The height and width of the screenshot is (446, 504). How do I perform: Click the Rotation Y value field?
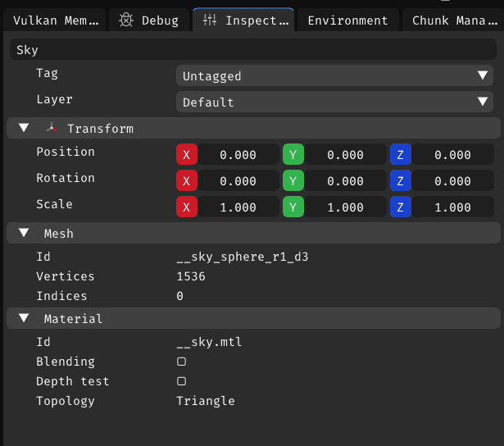pyautogui.click(x=346, y=180)
